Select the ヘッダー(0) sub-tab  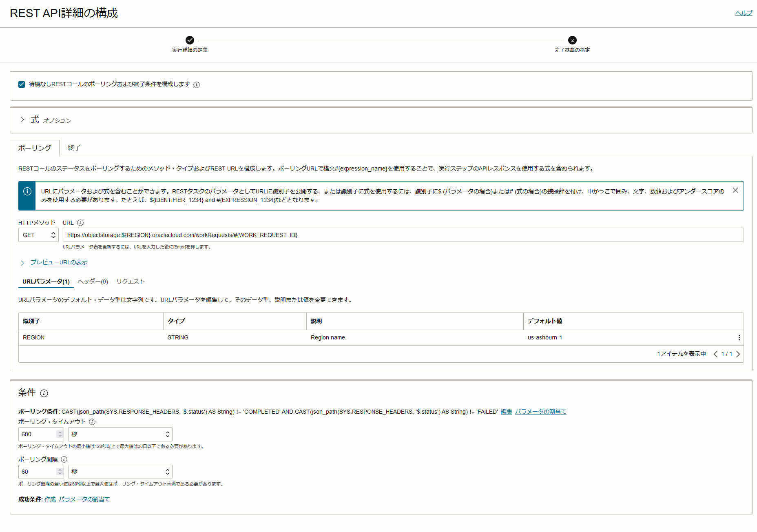93,282
